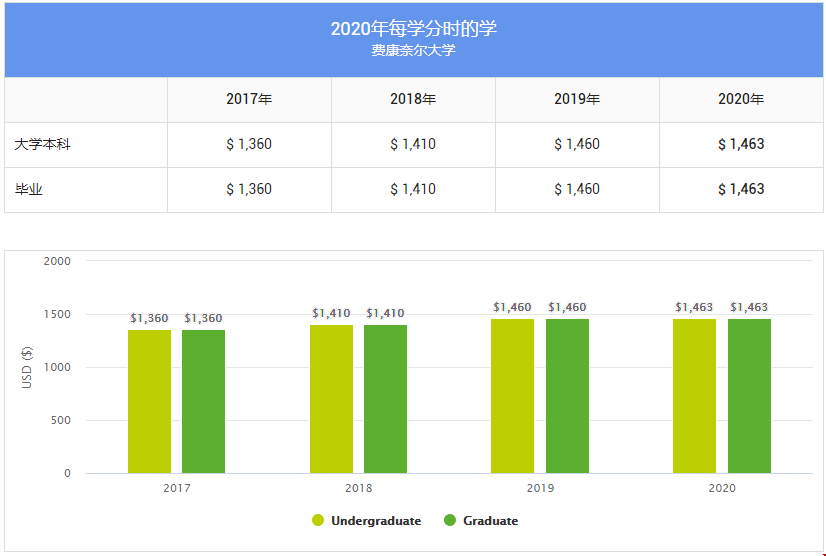Click 大学本科 2019年 cell $ 1,460
The height and width of the screenshot is (556, 826).
(x=577, y=144)
